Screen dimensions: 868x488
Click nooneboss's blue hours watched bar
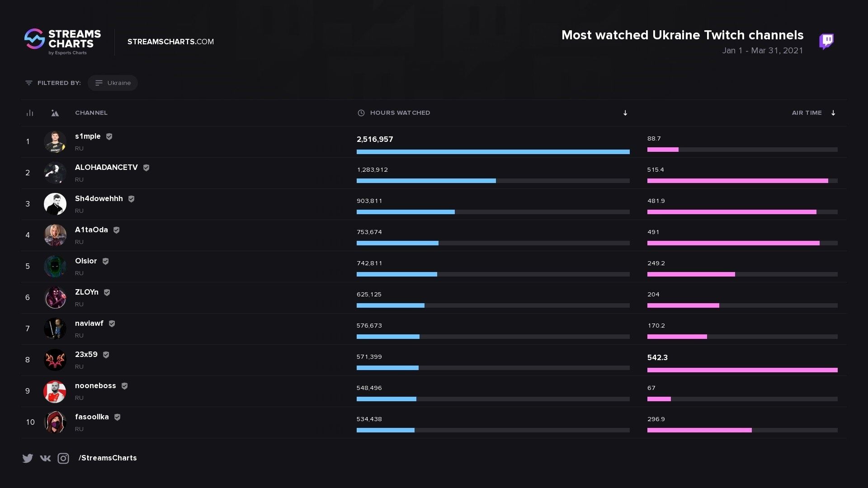(x=387, y=399)
